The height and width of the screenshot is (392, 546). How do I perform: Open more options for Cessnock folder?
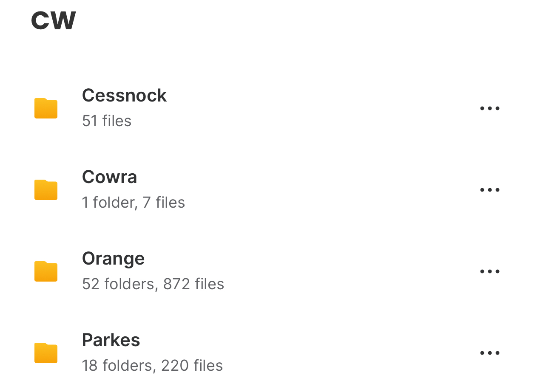coord(489,108)
